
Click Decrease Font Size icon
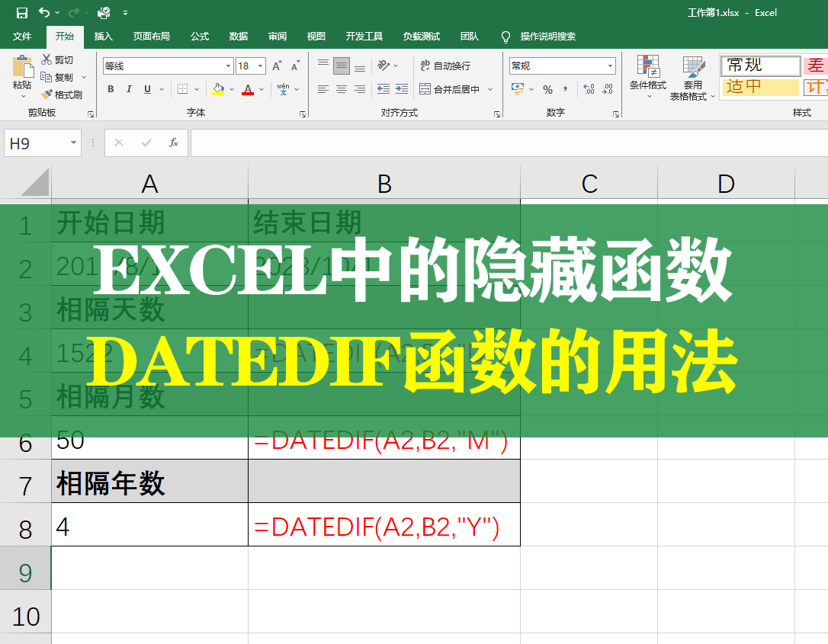296,66
